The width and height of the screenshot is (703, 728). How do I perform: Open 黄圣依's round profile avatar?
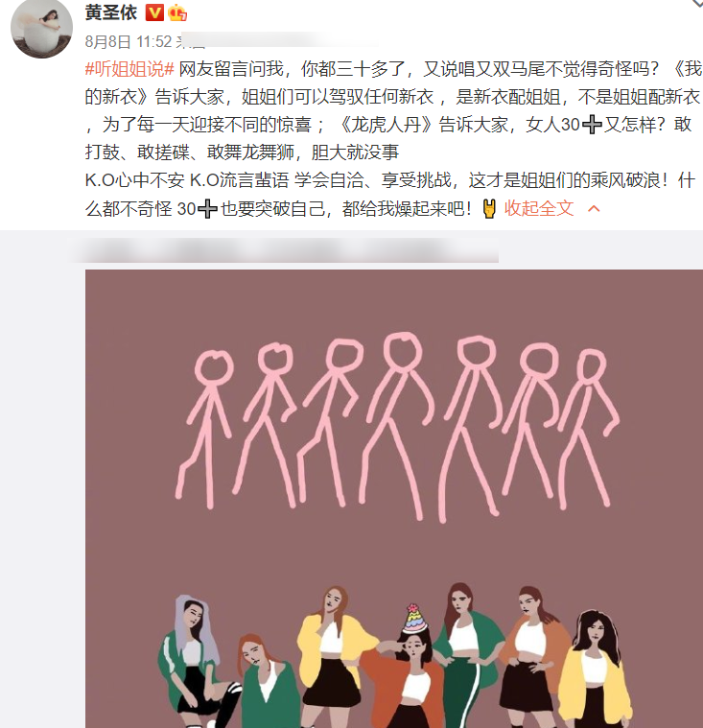(42, 28)
